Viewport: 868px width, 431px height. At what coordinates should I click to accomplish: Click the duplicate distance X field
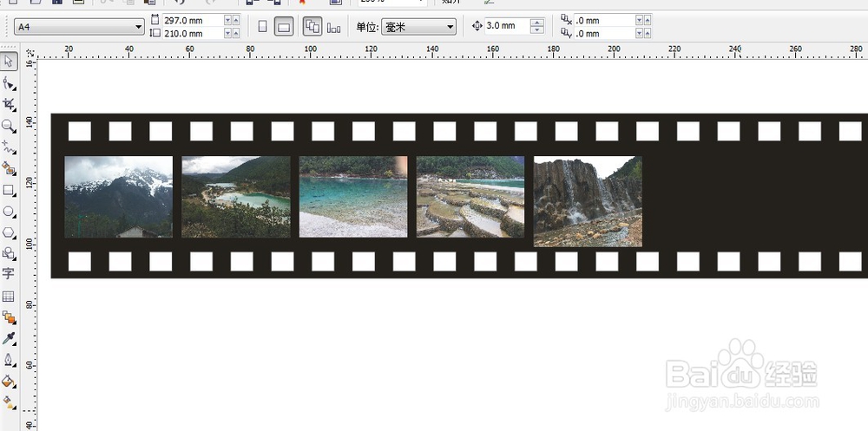604,21
